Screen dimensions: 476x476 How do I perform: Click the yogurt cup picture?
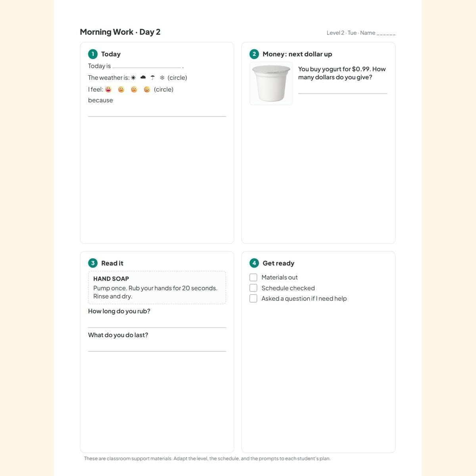[x=271, y=83]
